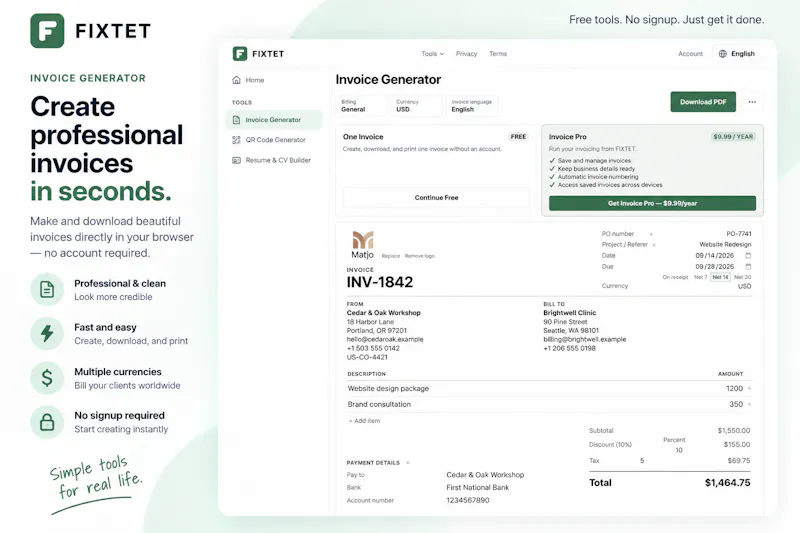Click the Website design package description

point(388,389)
